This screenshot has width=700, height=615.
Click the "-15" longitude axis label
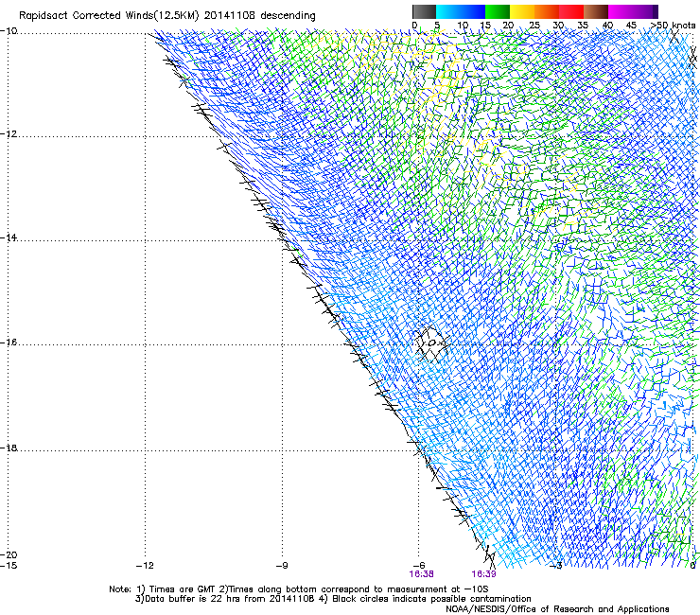click(9, 566)
